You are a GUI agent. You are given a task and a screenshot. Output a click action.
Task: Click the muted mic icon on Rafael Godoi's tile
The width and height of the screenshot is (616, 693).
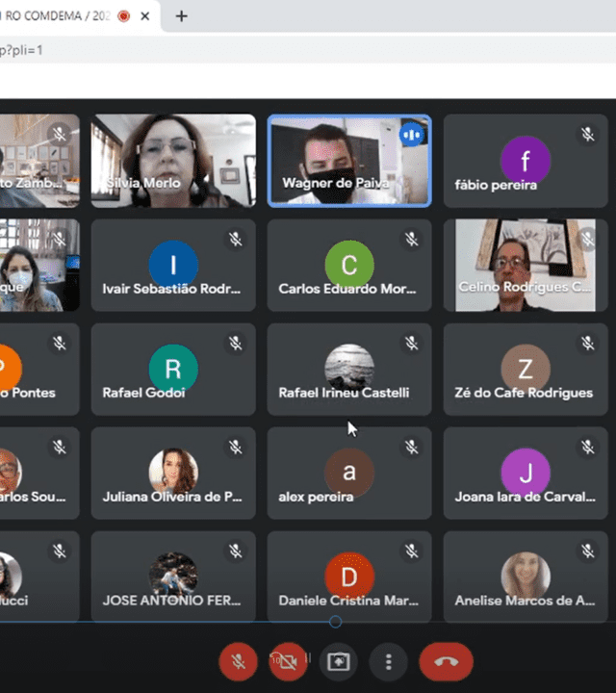point(235,343)
